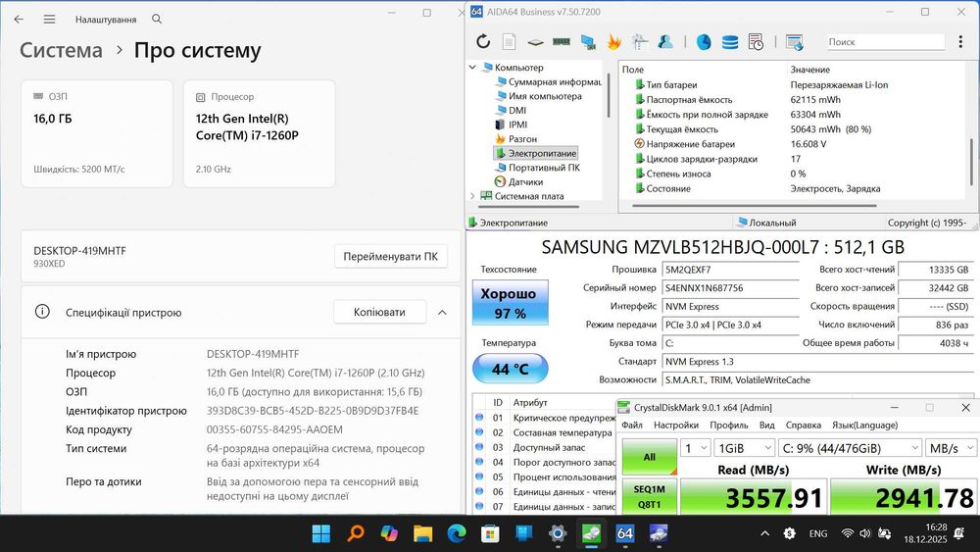
Task: Open the Вид menu in CrystalDiskMark
Action: 767,426
